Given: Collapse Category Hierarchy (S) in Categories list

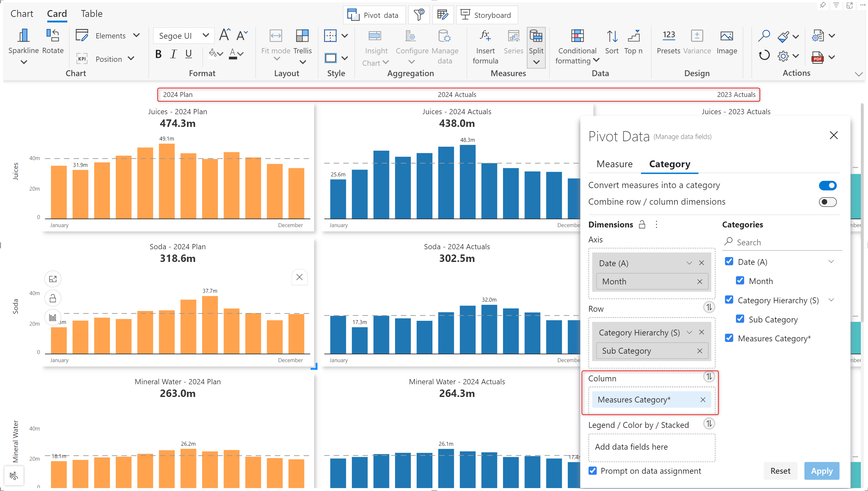Looking at the screenshot, I should point(831,300).
